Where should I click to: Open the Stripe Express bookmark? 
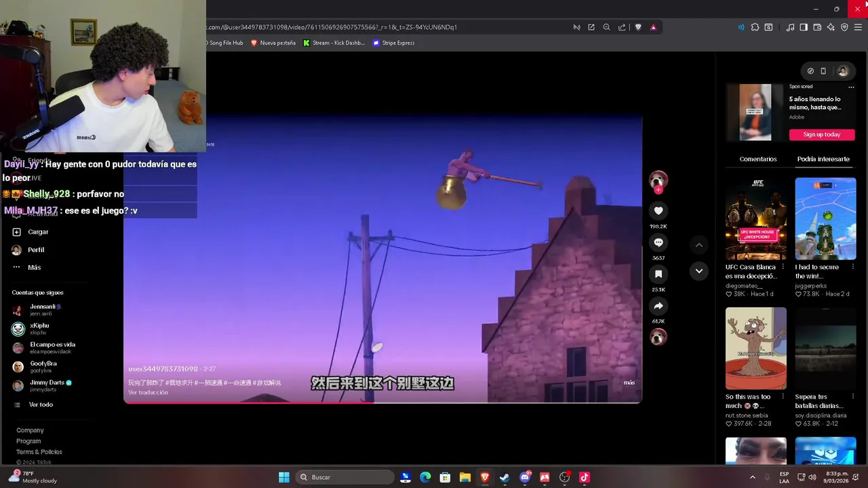pyautogui.click(x=393, y=43)
